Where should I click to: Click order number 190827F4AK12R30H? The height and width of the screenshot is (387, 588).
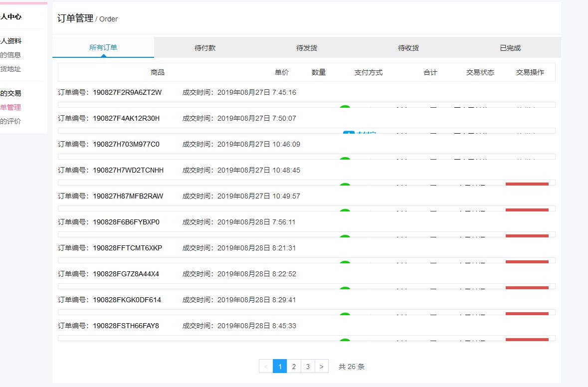(x=126, y=118)
